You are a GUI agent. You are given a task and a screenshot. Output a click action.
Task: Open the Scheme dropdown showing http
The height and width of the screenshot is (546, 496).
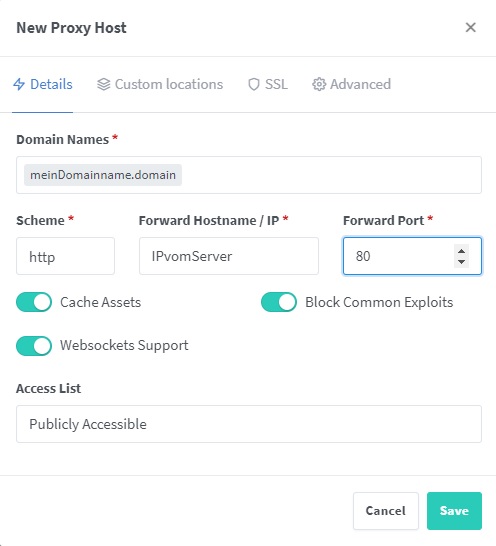click(65, 256)
